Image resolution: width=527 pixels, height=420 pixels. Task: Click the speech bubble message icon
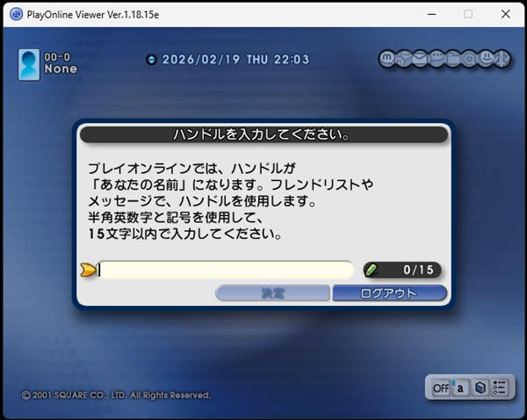[x=438, y=59]
